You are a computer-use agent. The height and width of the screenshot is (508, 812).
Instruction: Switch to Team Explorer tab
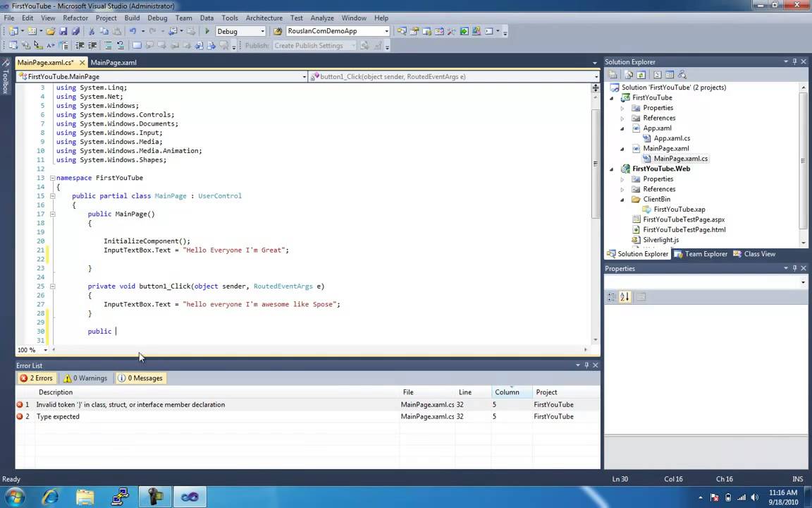[x=701, y=254]
